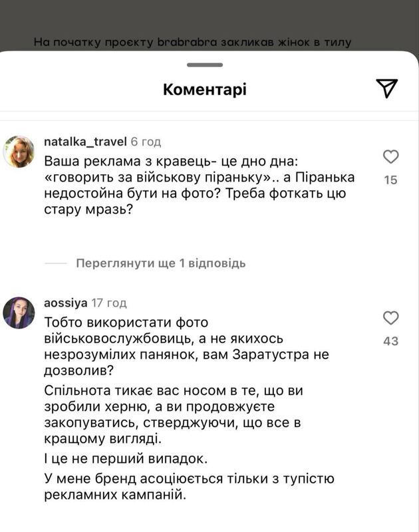View the 15 likes count on natalka_travel's comment

pos(391,180)
